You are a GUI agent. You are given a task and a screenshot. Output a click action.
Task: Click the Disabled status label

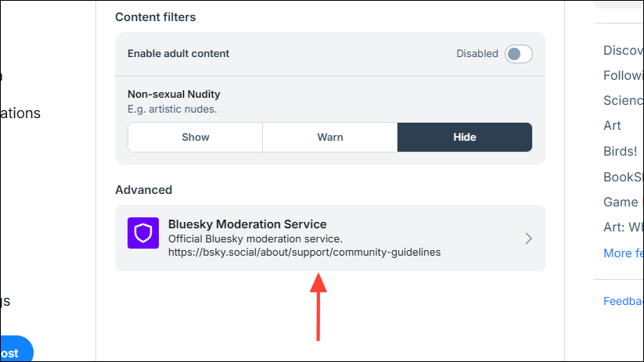[x=477, y=54]
